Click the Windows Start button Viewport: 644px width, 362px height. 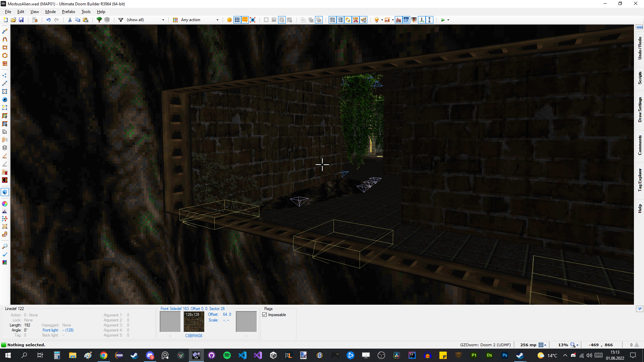[8, 355]
